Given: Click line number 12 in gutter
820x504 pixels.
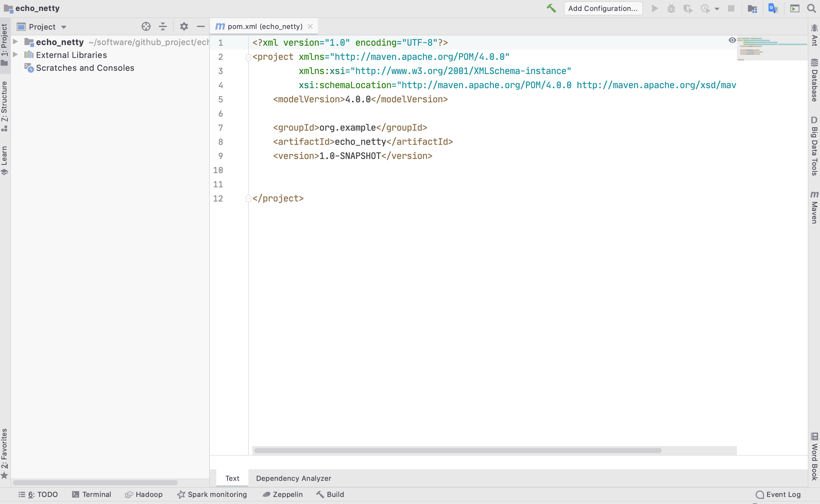Looking at the screenshot, I should point(218,199).
